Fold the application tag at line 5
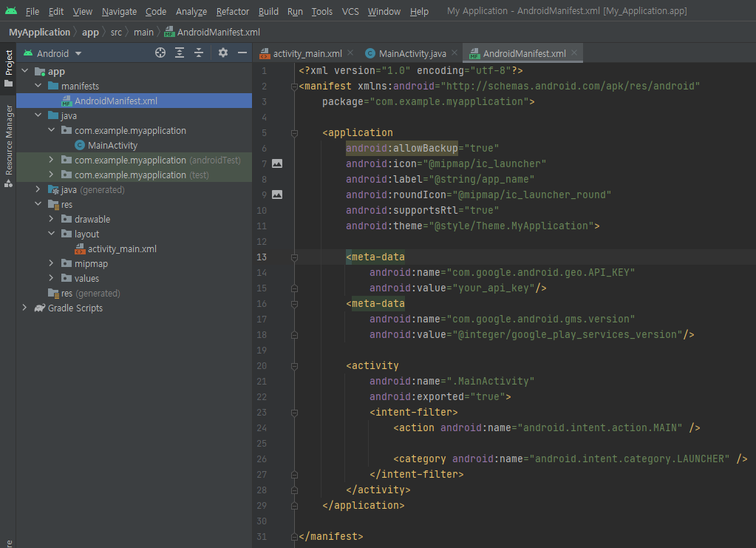 click(294, 132)
